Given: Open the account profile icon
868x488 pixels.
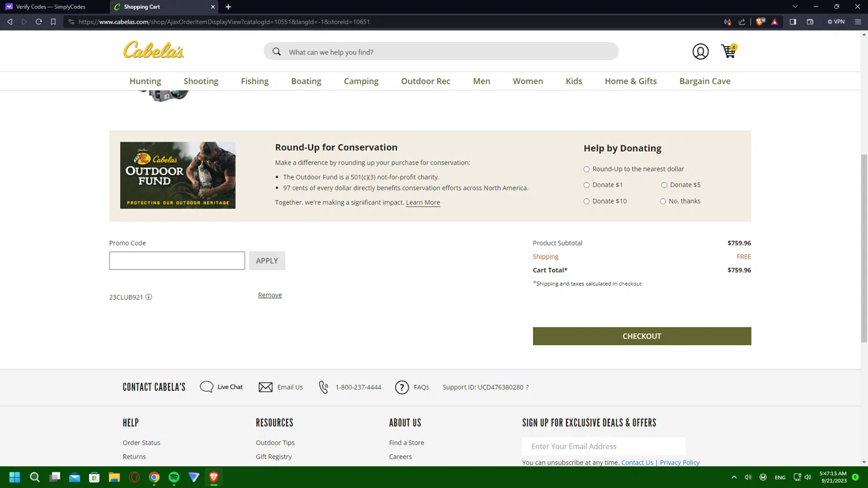Looking at the screenshot, I should (700, 51).
